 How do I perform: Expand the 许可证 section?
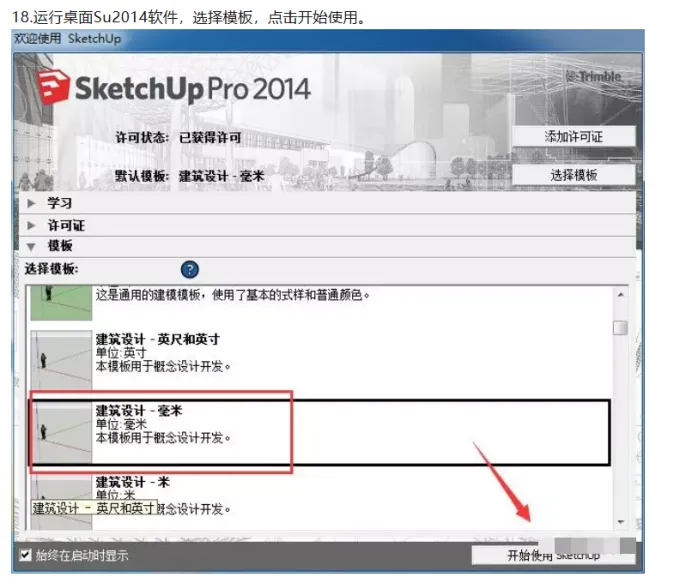(x=327, y=225)
